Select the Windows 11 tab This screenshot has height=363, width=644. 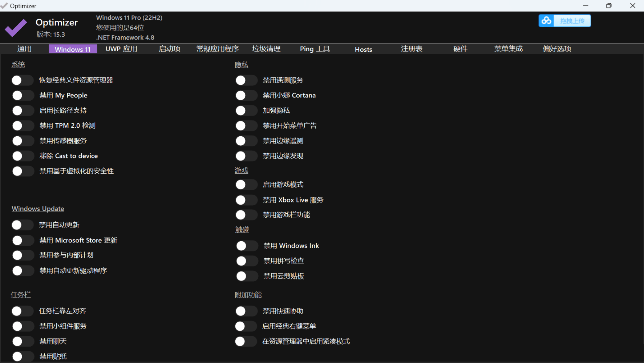pos(73,49)
